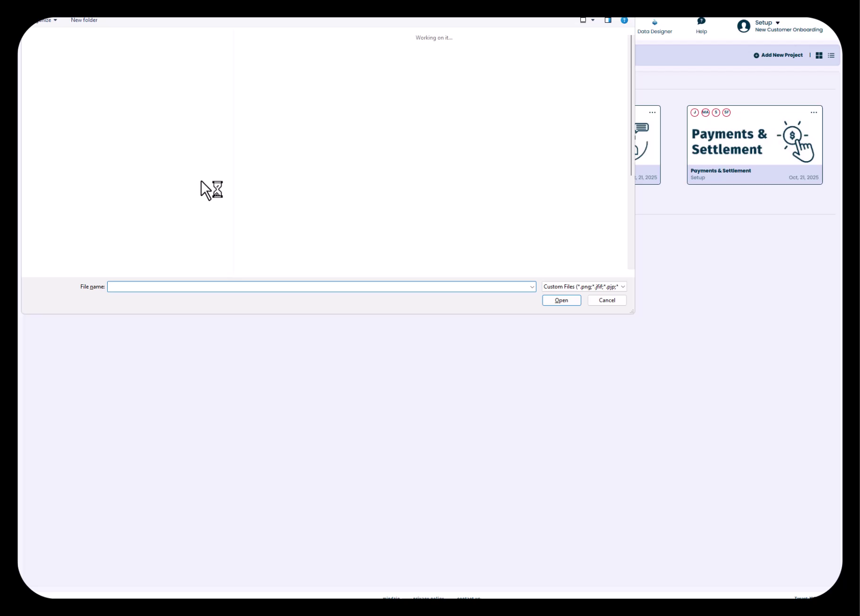Screen dimensions: 860x616
Task: Toggle the file dialog preview pane
Action: point(608,20)
